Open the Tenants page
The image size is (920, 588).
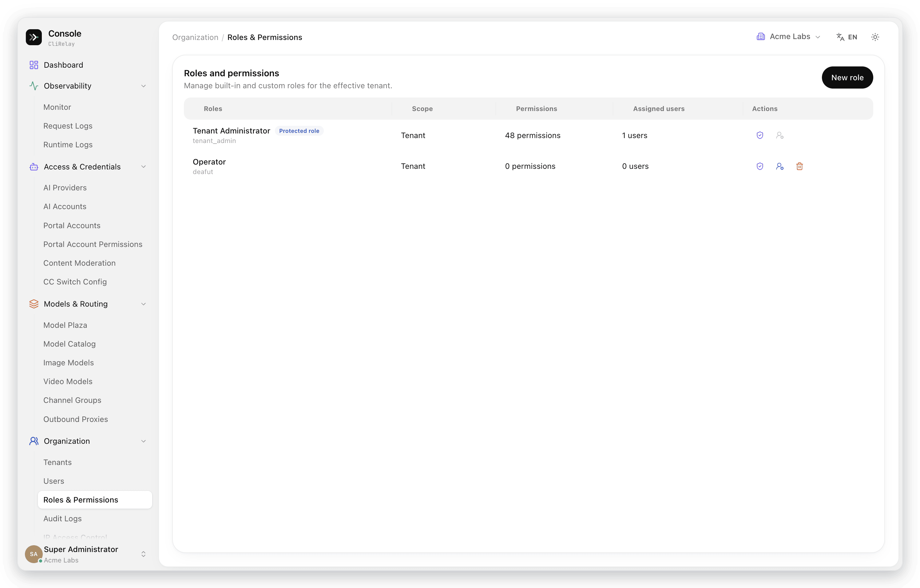pos(57,463)
